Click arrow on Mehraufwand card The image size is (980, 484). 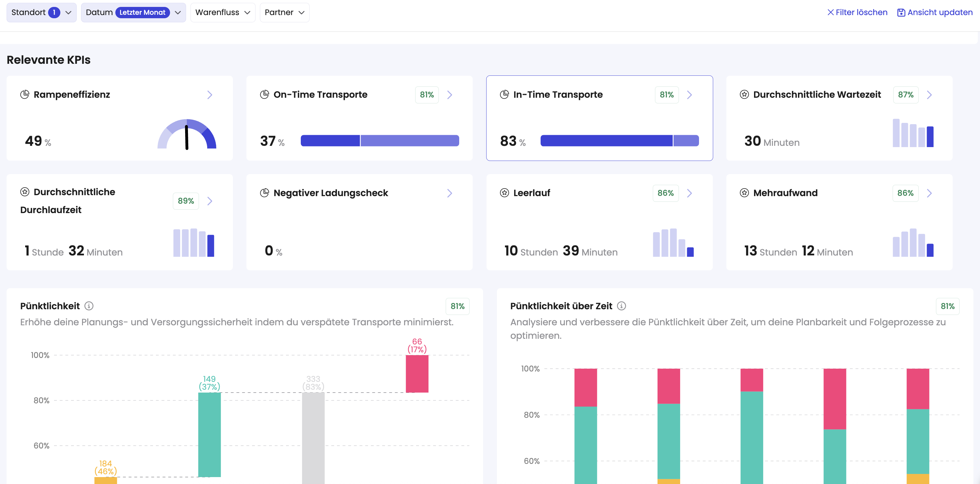coord(929,193)
